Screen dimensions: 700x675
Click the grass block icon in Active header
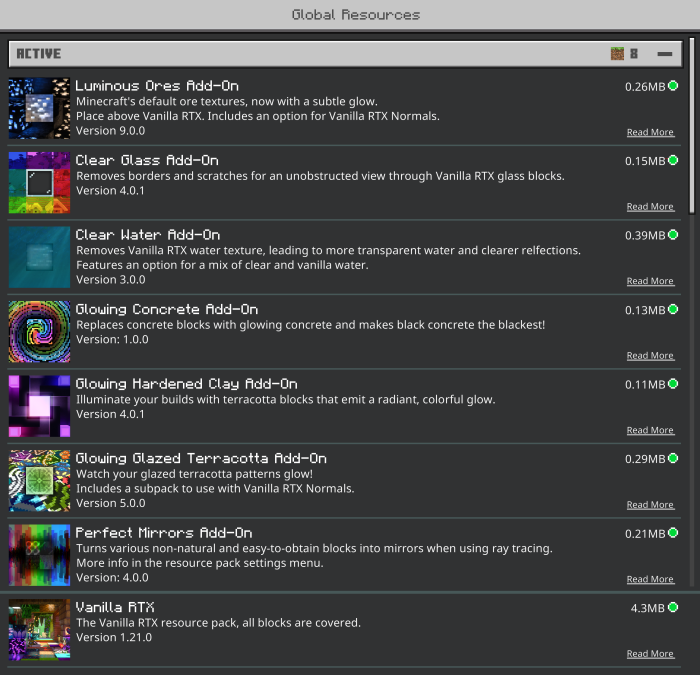pos(617,54)
